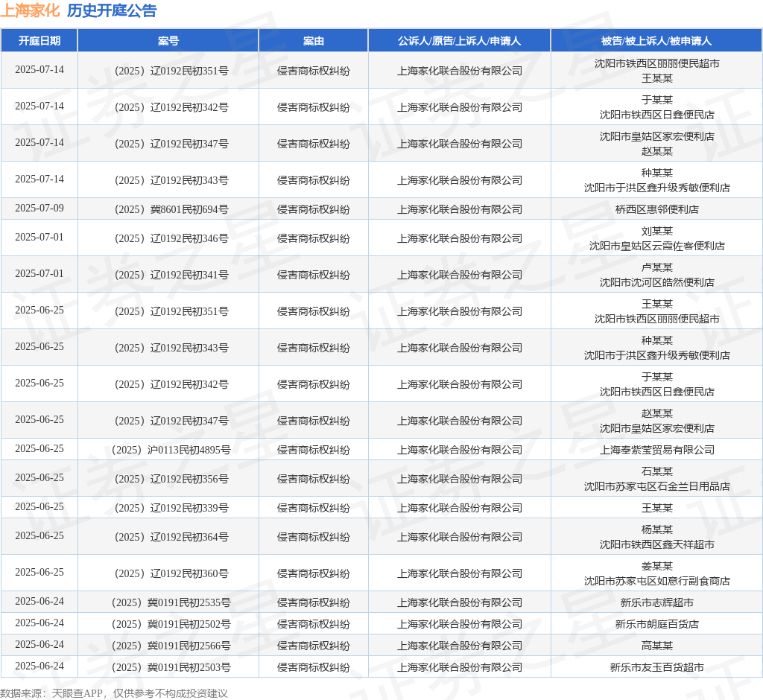Select the 案号 column header

point(168,41)
